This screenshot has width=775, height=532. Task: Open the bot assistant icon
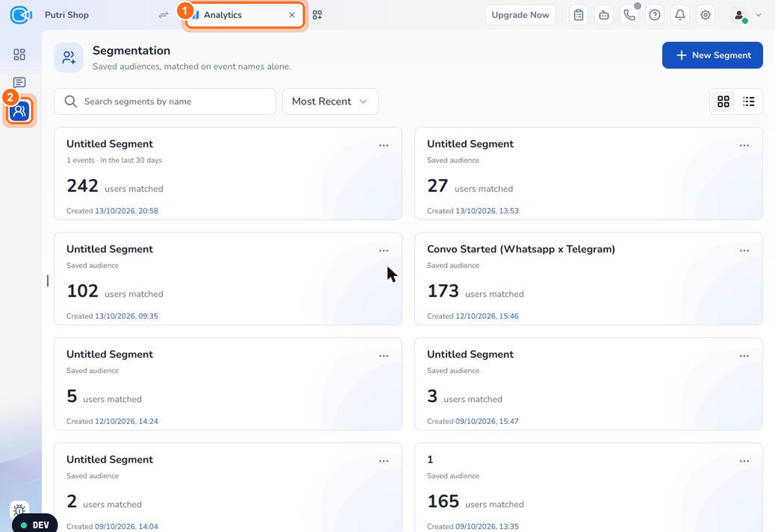coord(604,15)
